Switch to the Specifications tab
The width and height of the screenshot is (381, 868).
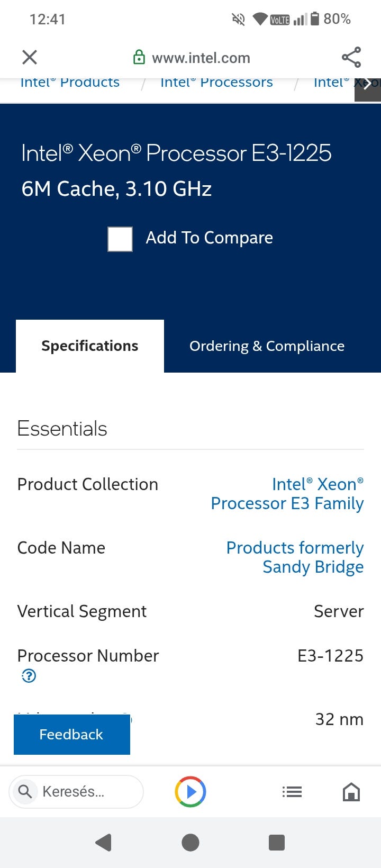click(x=90, y=346)
